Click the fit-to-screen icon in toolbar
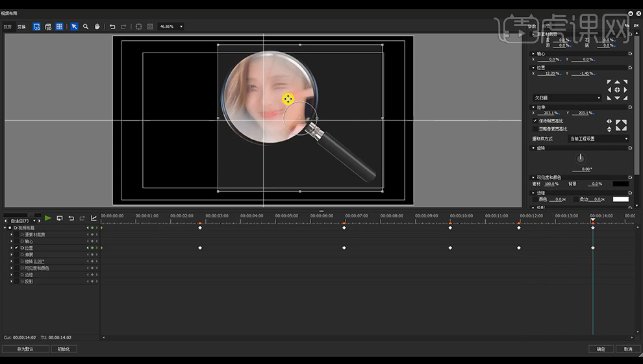643x364 pixels. coord(150,27)
